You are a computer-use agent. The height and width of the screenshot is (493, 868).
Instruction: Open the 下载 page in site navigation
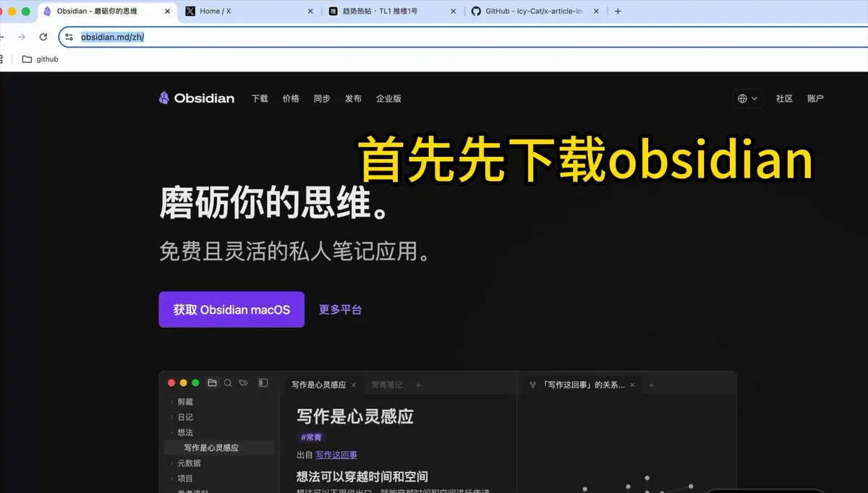click(x=260, y=98)
